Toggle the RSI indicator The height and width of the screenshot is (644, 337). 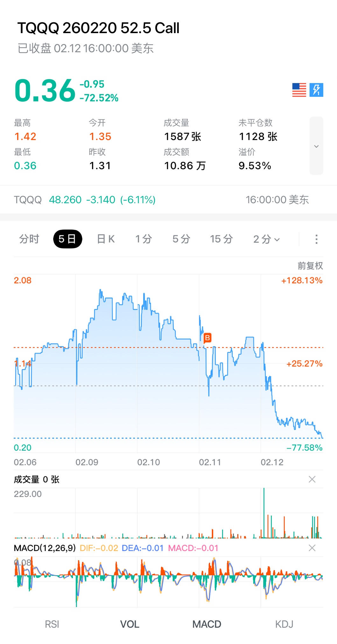pos(52,624)
